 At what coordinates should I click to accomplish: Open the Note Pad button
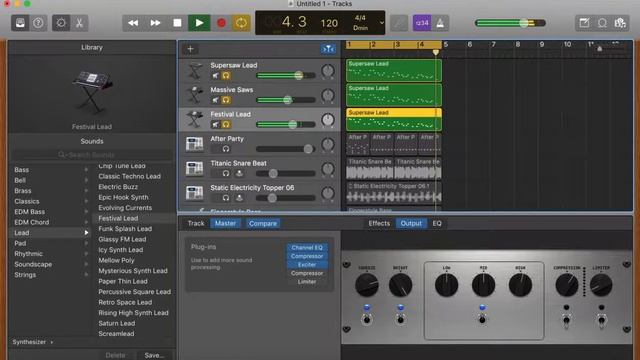pos(584,23)
